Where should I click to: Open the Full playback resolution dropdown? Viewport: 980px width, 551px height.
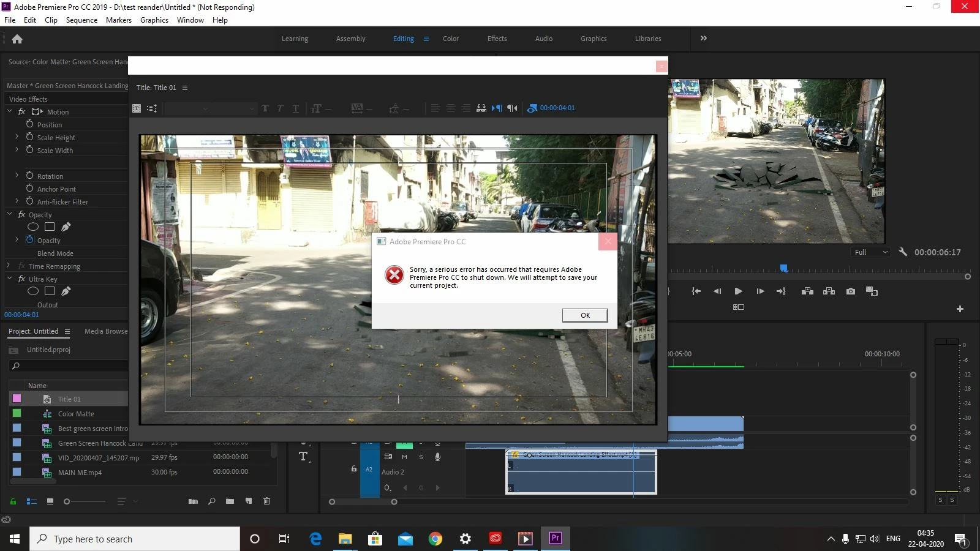pyautogui.click(x=870, y=252)
